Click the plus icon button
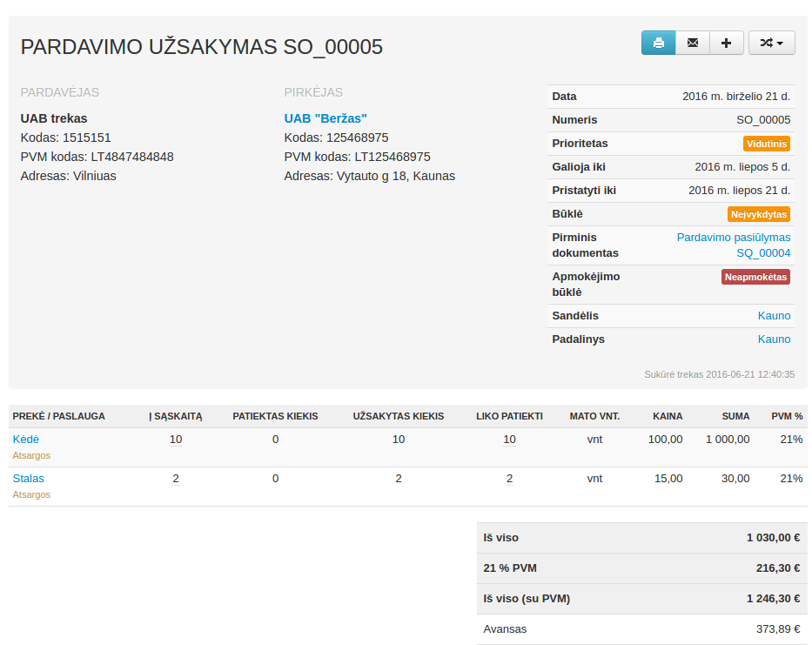This screenshot has height=645, width=812. point(727,43)
